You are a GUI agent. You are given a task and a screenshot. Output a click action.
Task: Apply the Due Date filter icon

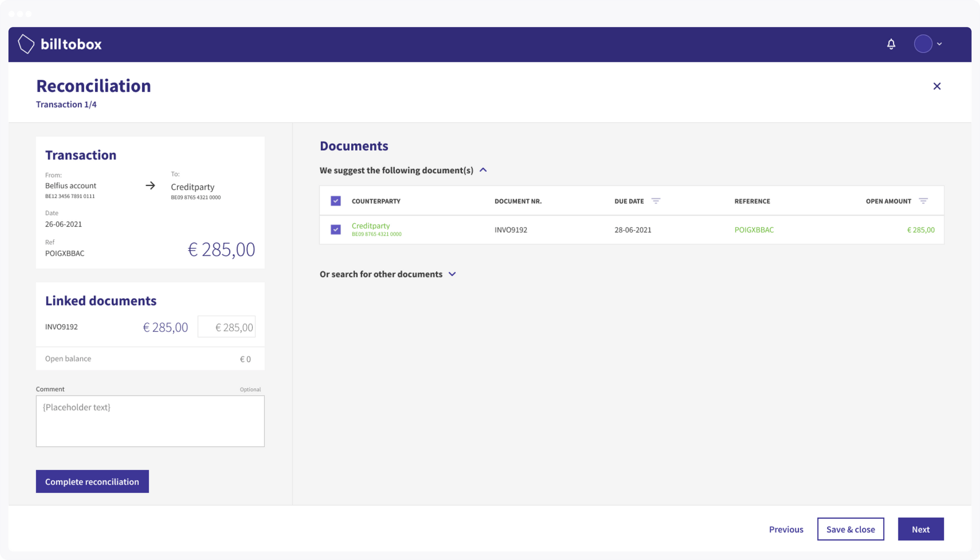(x=657, y=201)
